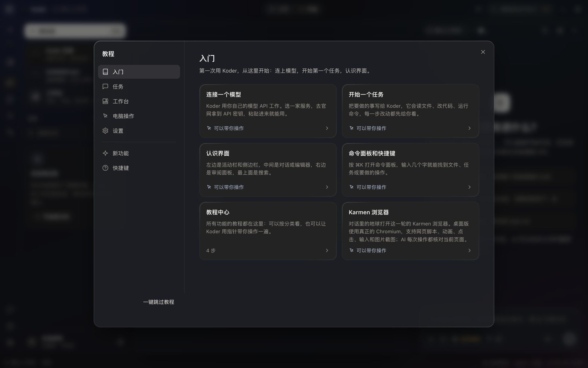
Task: Click the question mark icon beside 快捷键
Action: pos(105,168)
